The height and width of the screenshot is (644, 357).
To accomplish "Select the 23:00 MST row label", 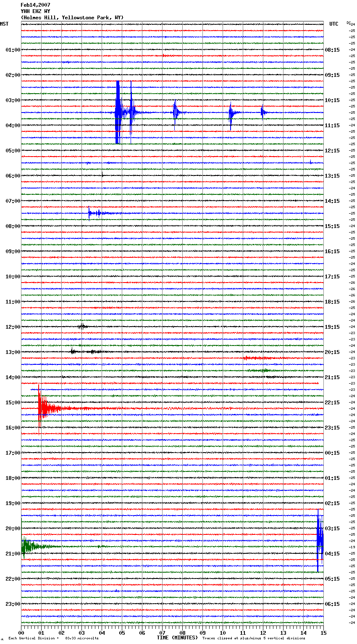I will [x=13, y=604].
